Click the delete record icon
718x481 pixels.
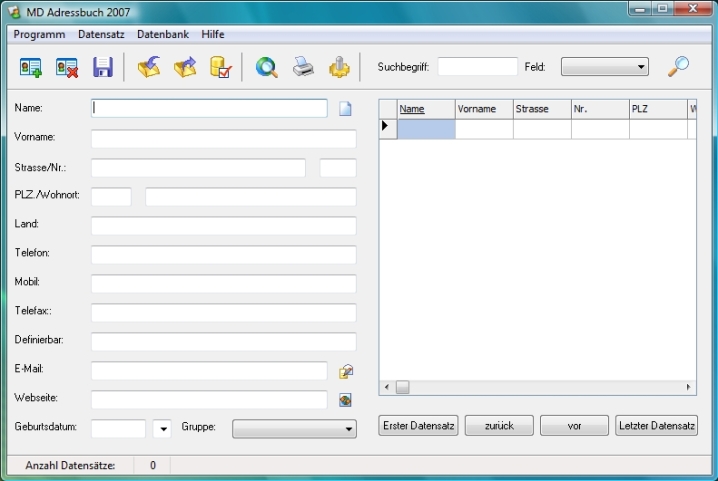67,68
